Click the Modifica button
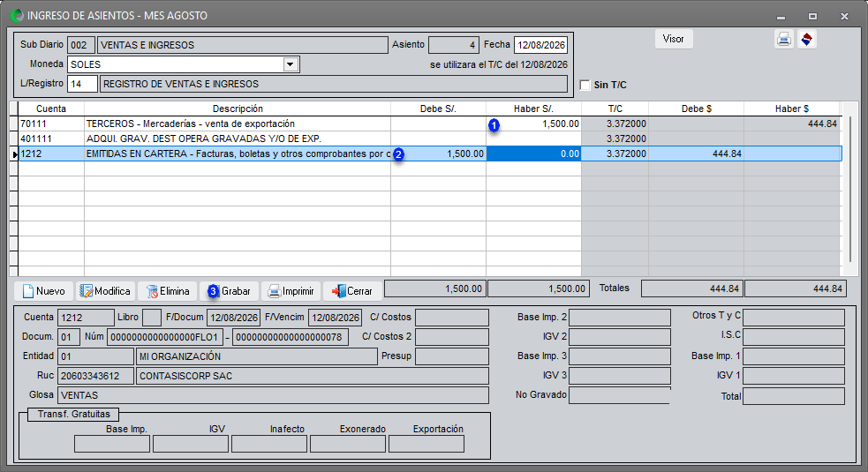 point(105,291)
